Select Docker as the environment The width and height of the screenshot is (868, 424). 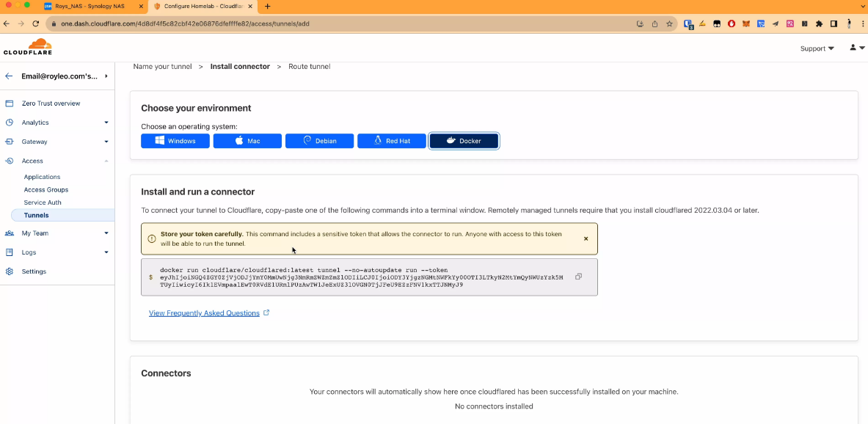pos(464,141)
